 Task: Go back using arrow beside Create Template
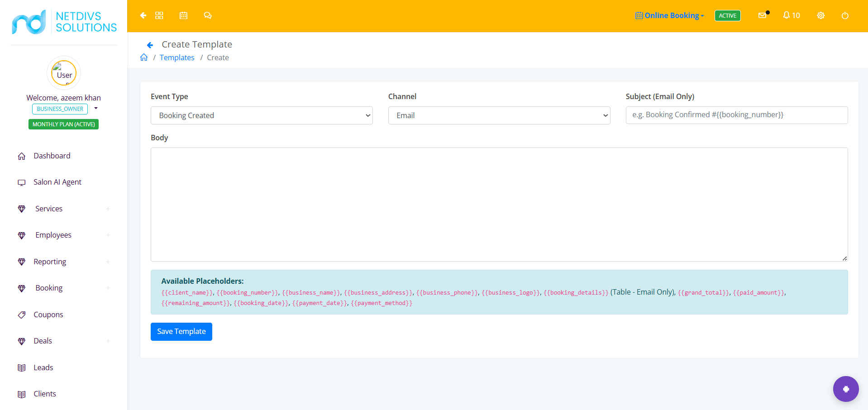pos(150,45)
